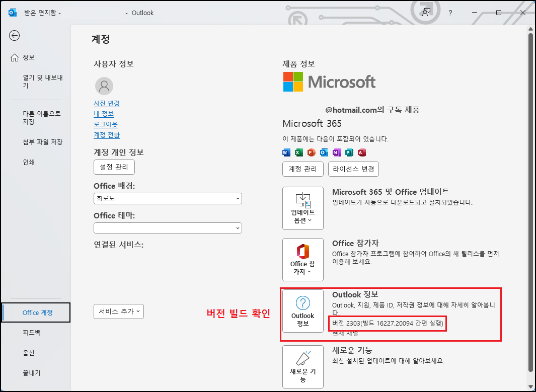This screenshot has width=536, height=392.
Task: Click the 새로운 기능 heading text
Action: (x=352, y=350)
